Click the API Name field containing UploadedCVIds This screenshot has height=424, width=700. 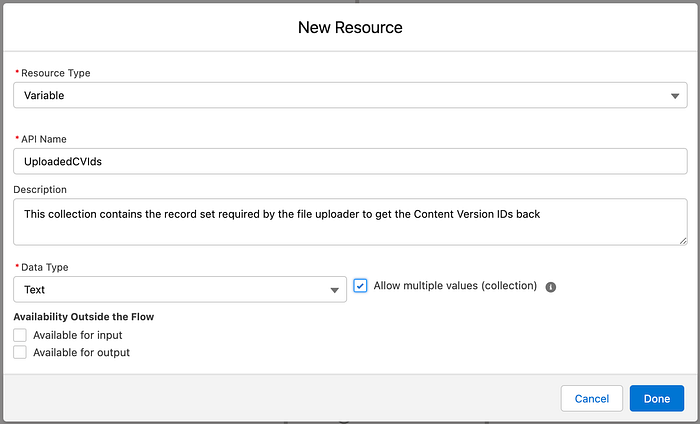click(350, 161)
